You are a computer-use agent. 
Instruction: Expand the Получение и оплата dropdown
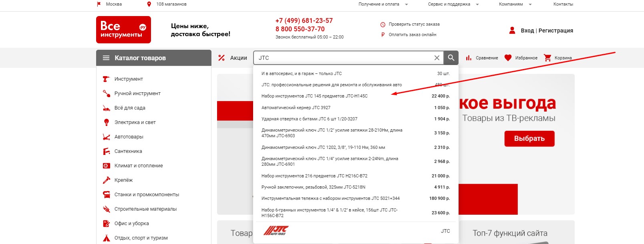pyautogui.click(x=406, y=4)
